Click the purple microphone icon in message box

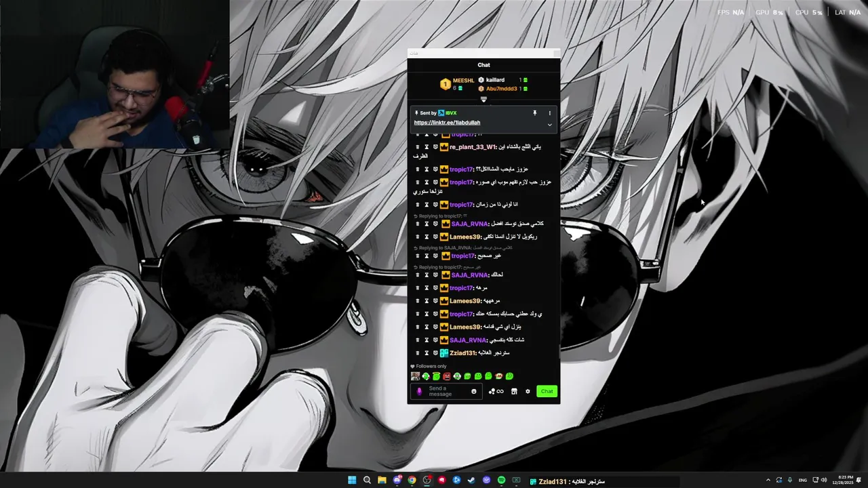click(x=419, y=391)
